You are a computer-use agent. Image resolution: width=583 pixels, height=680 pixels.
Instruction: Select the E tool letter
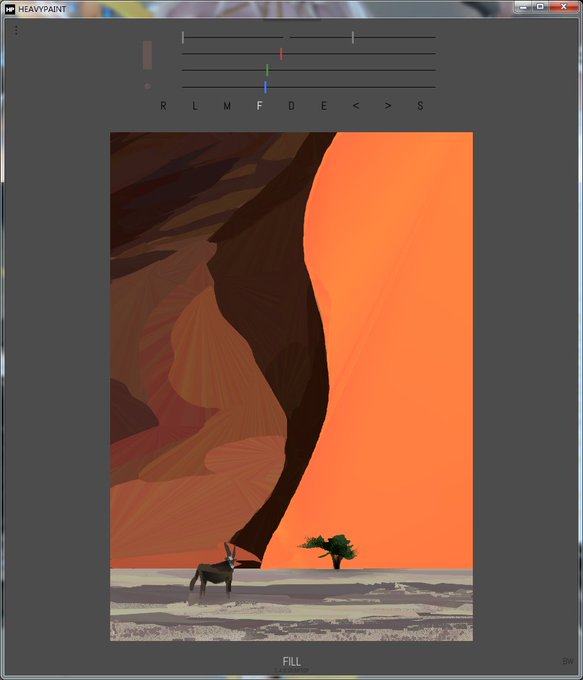pos(324,105)
